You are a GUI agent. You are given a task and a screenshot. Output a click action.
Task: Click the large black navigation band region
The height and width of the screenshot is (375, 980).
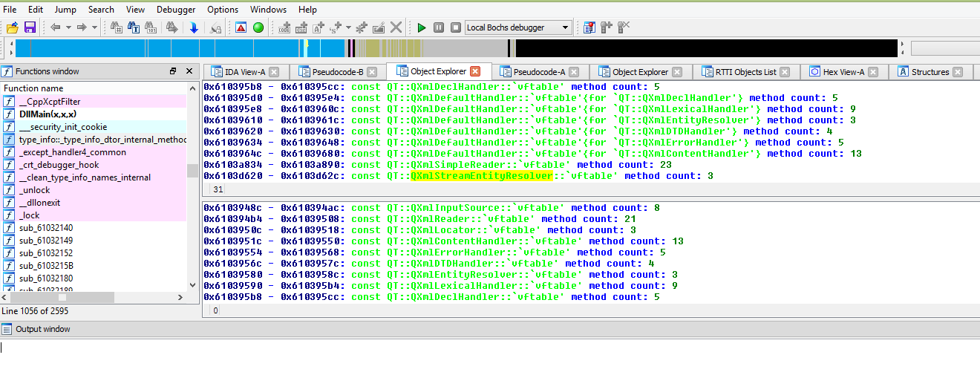click(706, 48)
